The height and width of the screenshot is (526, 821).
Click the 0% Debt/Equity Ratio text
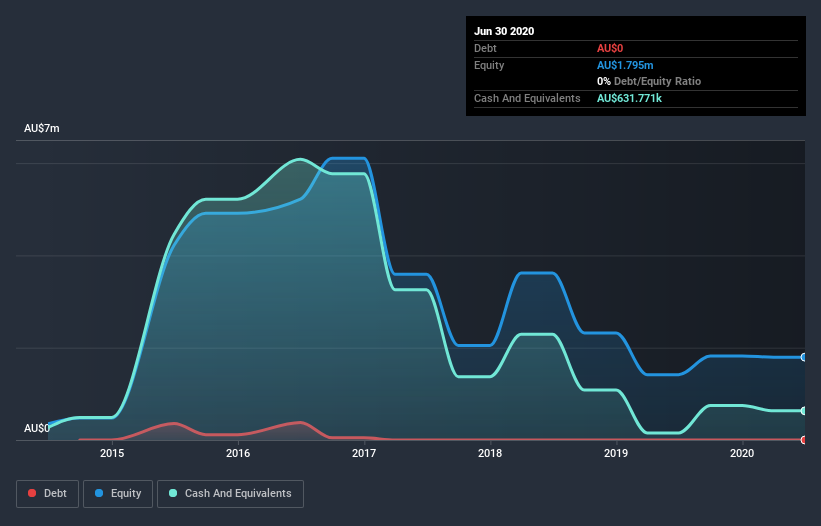click(x=649, y=82)
